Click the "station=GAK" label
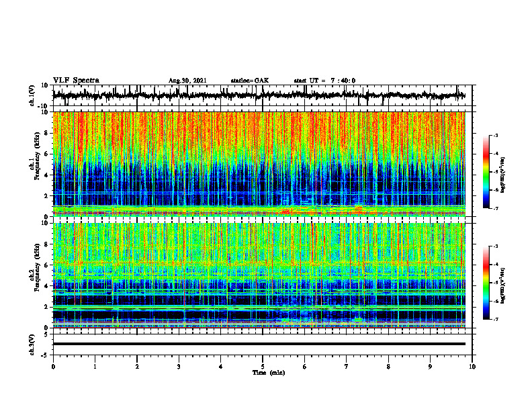This screenshot has width=532, height=411. (250, 81)
